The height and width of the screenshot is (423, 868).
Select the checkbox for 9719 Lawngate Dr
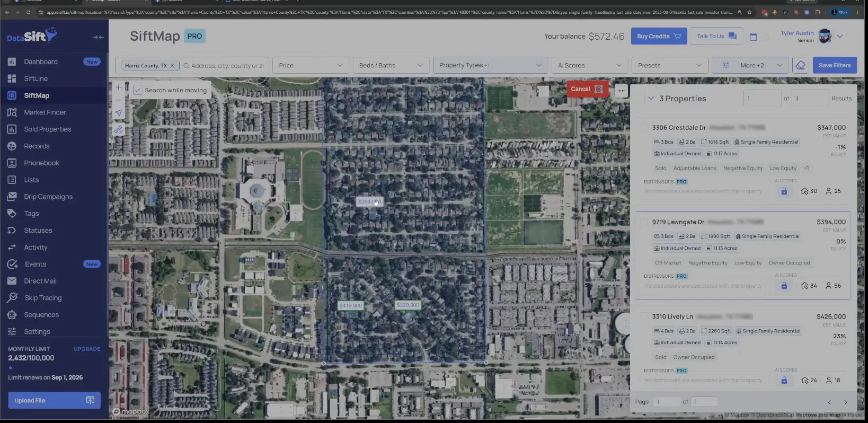(644, 222)
